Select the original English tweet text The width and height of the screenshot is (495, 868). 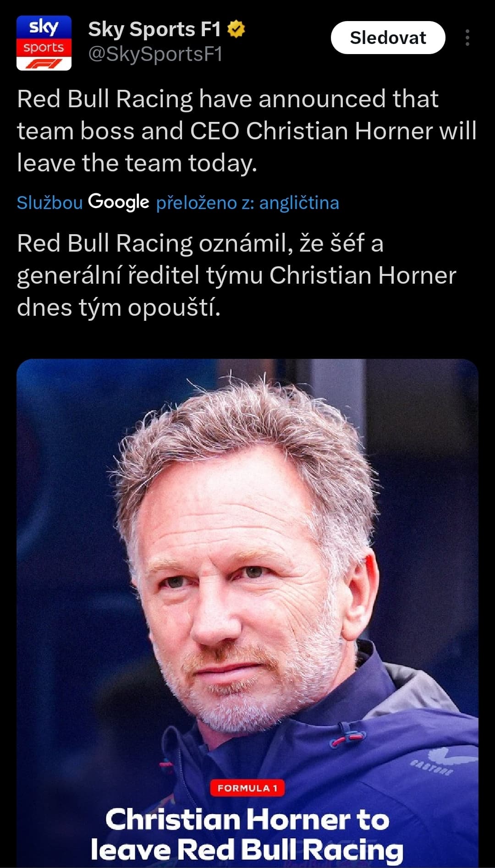[247, 131]
